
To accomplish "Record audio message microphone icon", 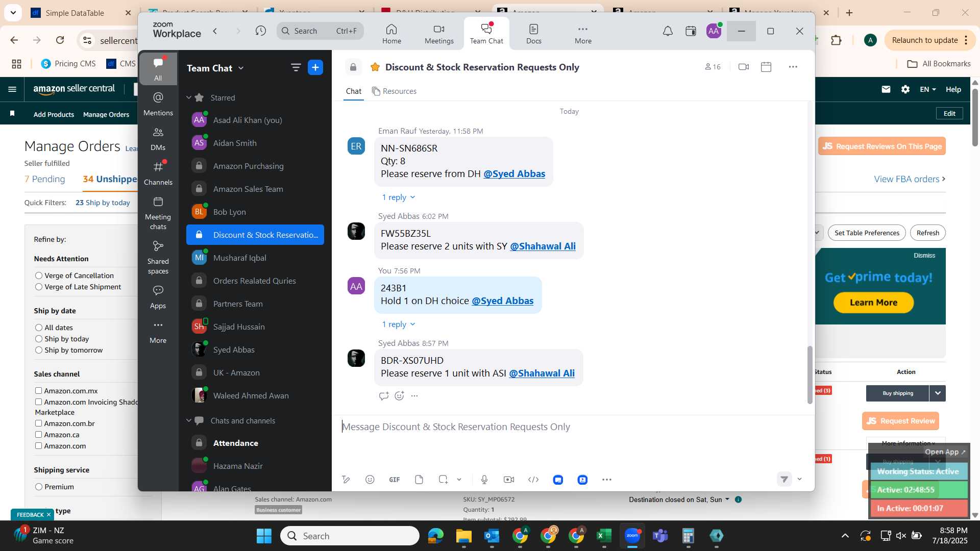I will click(x=484, y=480).
